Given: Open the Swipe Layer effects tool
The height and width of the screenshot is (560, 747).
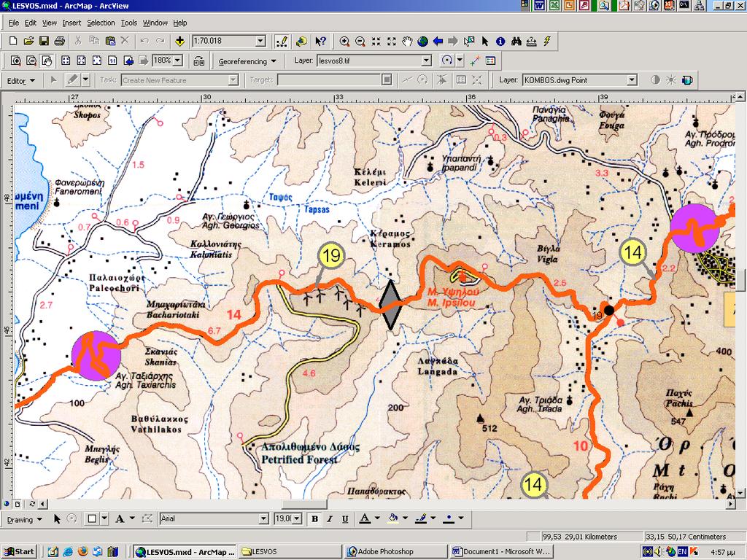Looking at the screenshot, I should [x=687, y=80].
